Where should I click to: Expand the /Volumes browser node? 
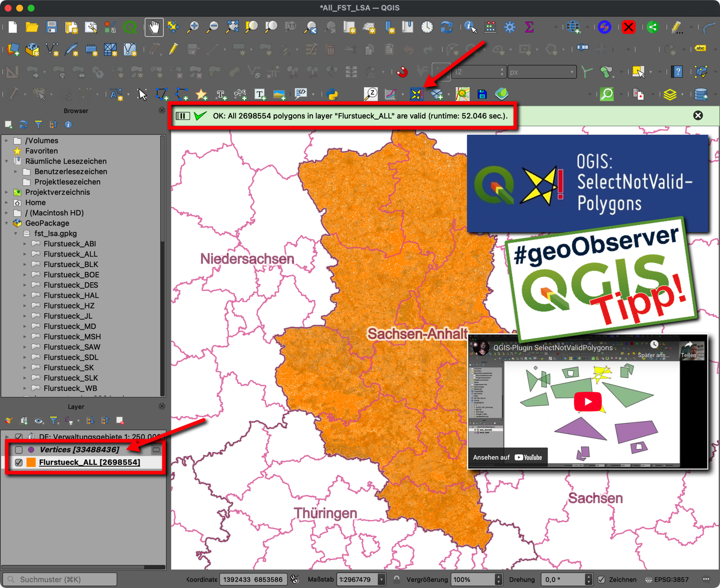click(7, 141)
